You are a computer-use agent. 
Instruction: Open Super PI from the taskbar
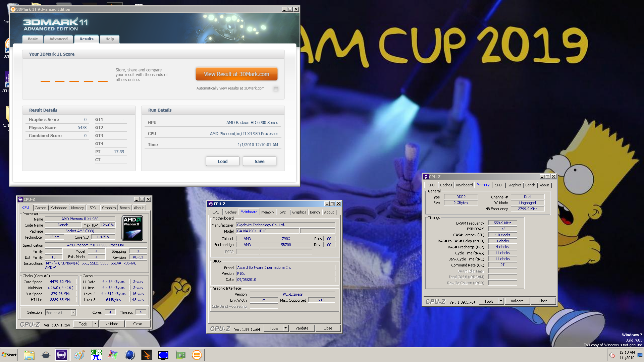point(96,355)
